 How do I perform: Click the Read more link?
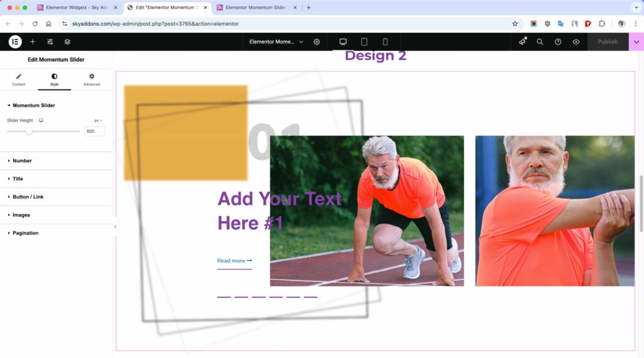pyautogui.click(x=234, y=261)
